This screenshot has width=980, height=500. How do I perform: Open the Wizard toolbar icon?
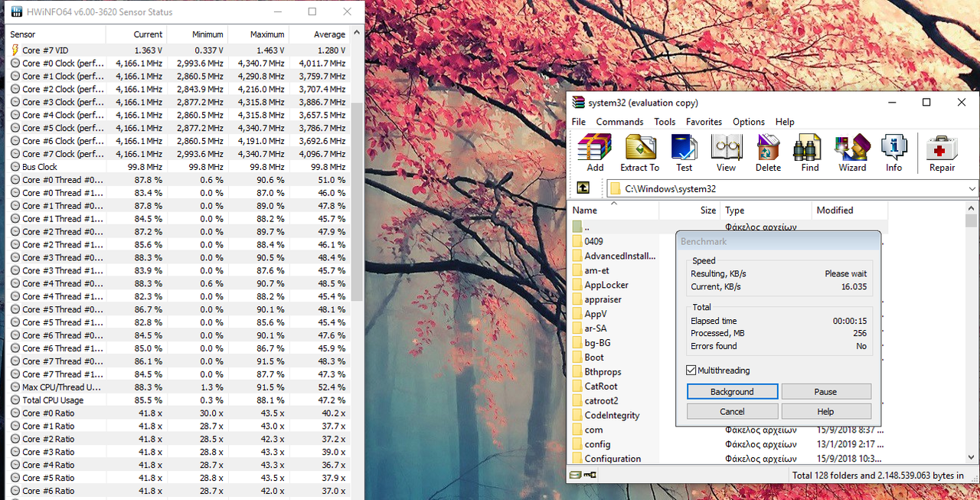[x=852, y=153]
